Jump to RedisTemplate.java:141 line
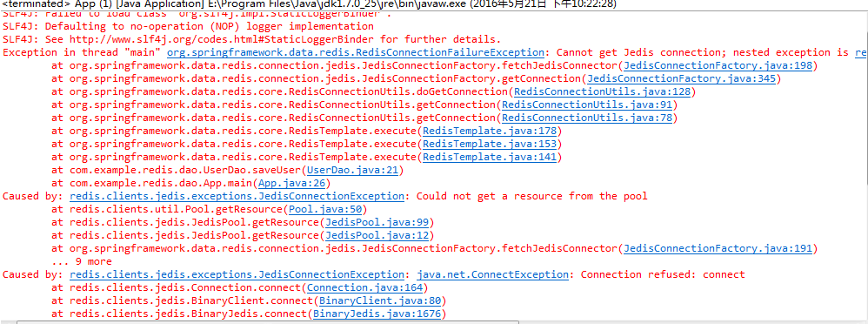 coord(491,158)
